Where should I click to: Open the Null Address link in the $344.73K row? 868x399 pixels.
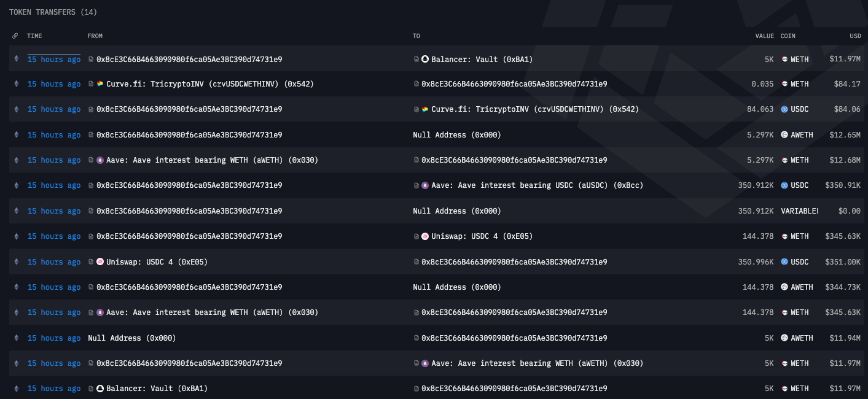[457, 287]
